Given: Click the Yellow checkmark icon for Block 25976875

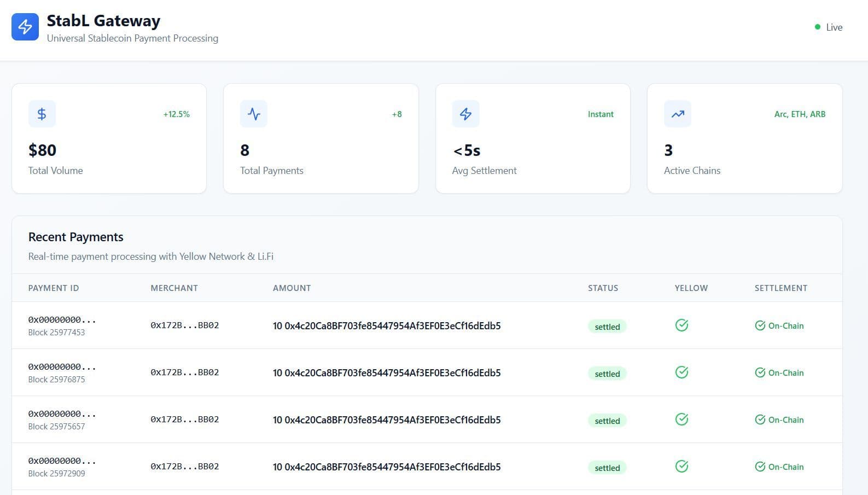Looking at the screenshot, I should [681, 372].
